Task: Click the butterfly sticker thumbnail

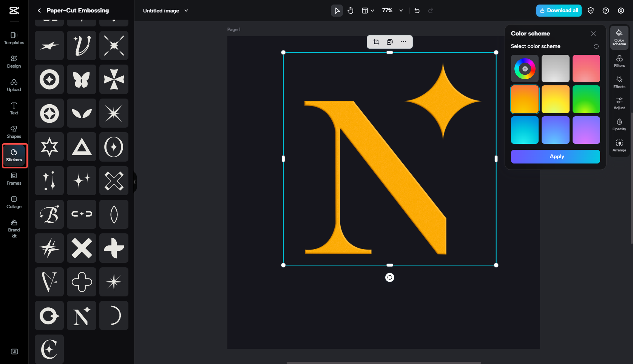Action: [82, 79]
